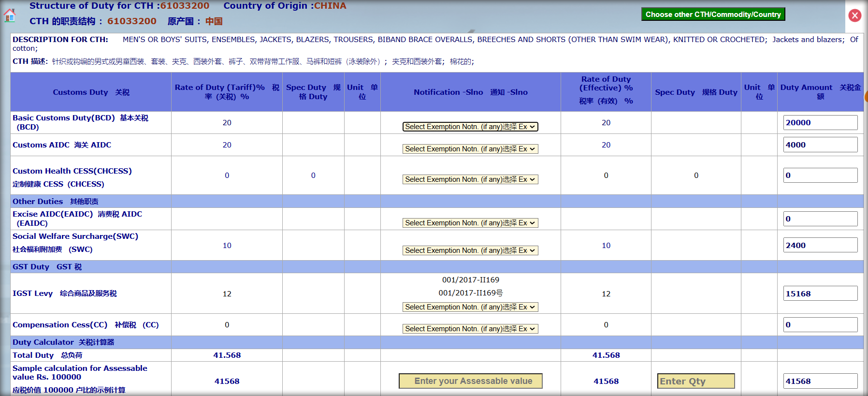Click Duty Calculator section header

coord(63,342)
